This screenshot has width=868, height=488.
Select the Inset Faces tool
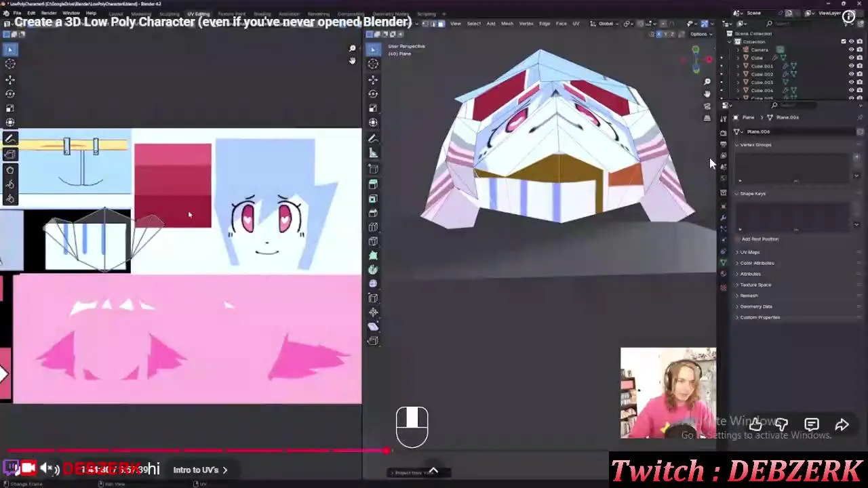(373, 199)
